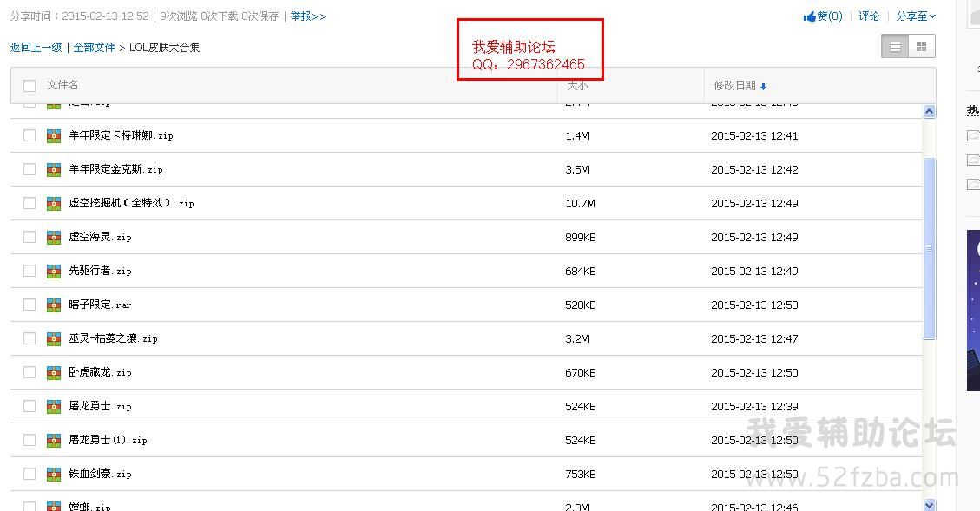Check the box for 屠龙勇士.zip

tap(30, 406)
